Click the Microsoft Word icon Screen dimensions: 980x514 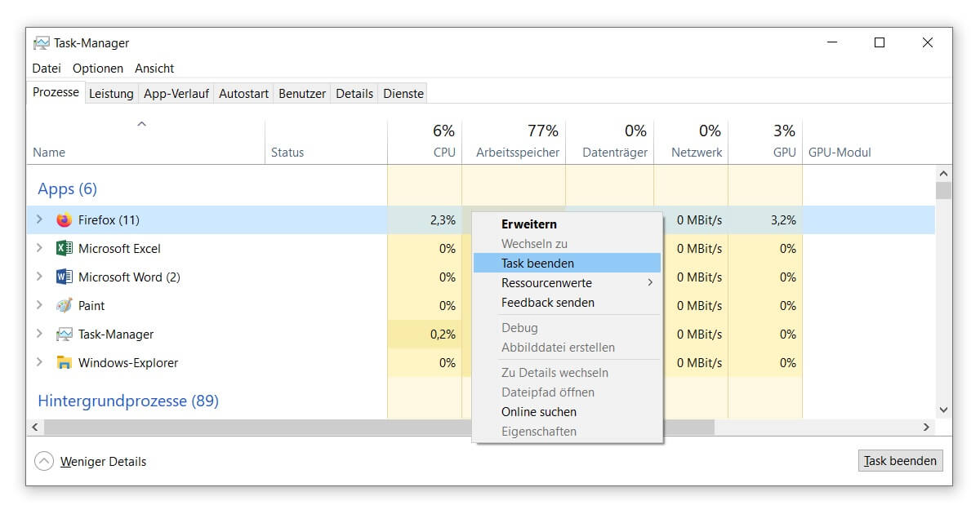pos(64,277)
